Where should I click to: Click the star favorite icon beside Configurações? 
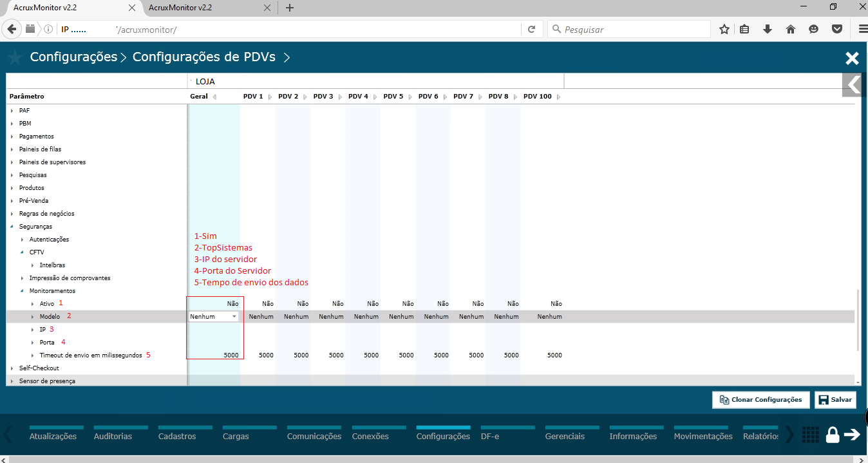[15, 57]
